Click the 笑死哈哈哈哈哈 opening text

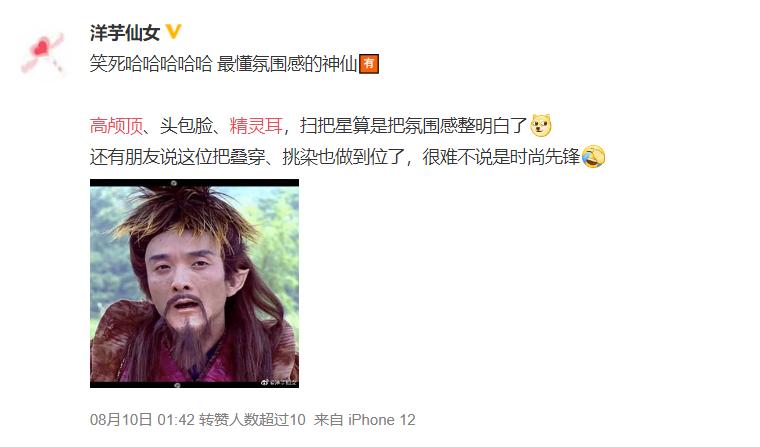151,64
